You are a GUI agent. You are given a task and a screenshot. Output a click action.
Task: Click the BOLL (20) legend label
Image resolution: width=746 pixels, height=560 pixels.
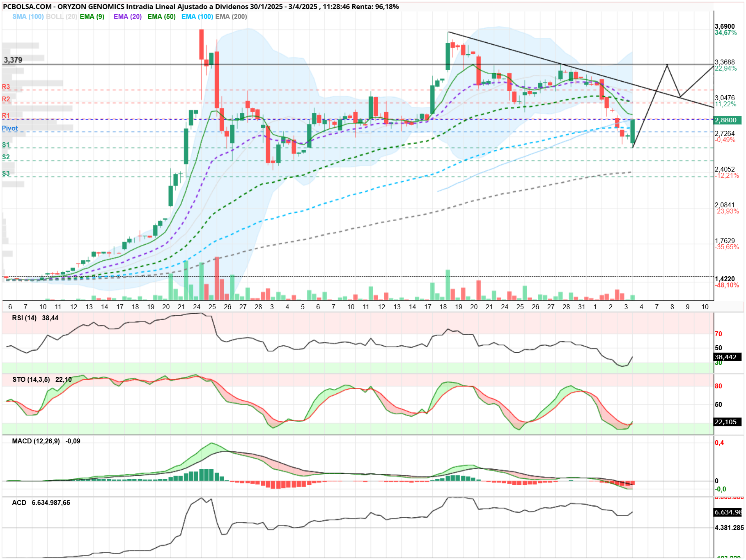[62, 16]
